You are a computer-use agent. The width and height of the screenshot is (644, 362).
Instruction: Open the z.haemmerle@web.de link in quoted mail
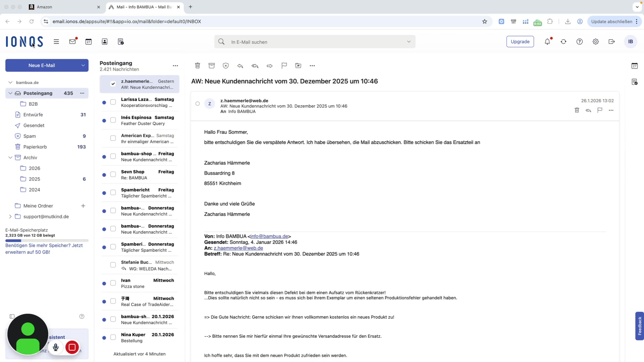point(238,248)
